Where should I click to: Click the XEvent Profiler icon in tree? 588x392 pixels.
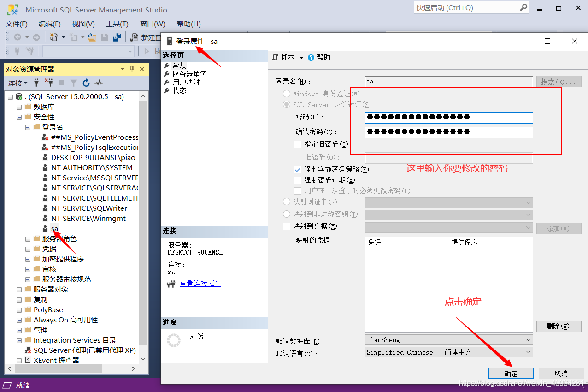[28, 360]
